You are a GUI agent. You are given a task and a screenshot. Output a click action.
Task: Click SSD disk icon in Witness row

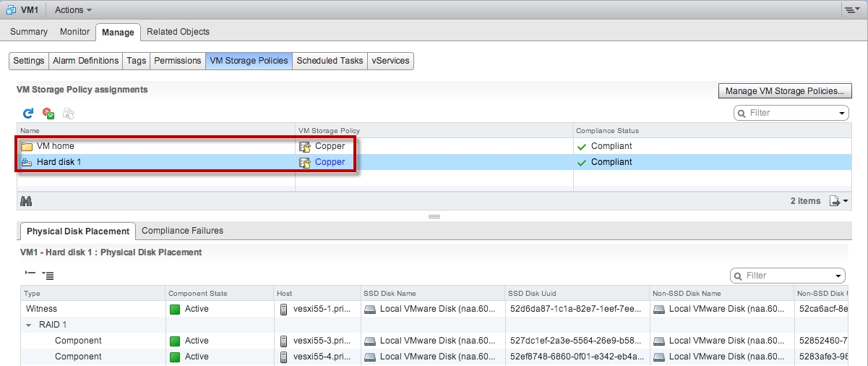coord(370,309)
